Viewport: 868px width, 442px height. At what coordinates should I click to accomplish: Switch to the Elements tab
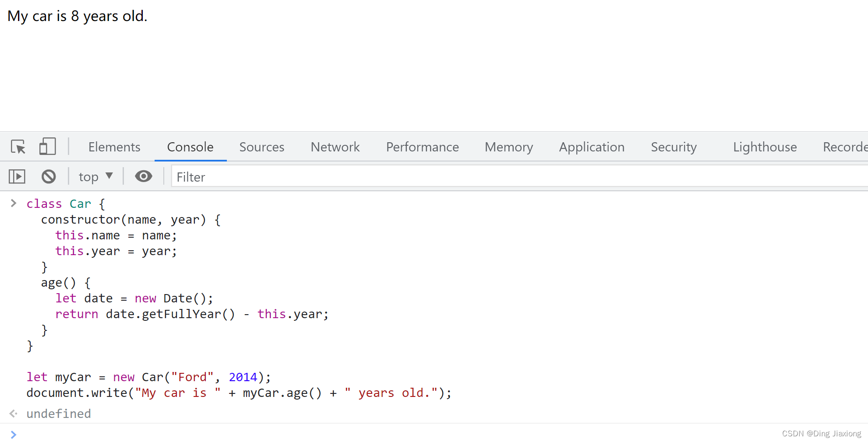click(114, 147)
